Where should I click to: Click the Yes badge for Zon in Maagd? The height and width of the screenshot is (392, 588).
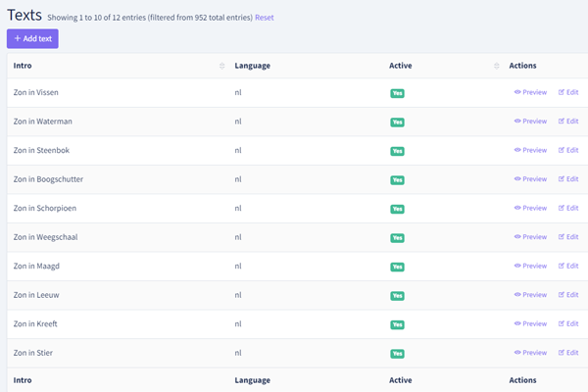397,267
